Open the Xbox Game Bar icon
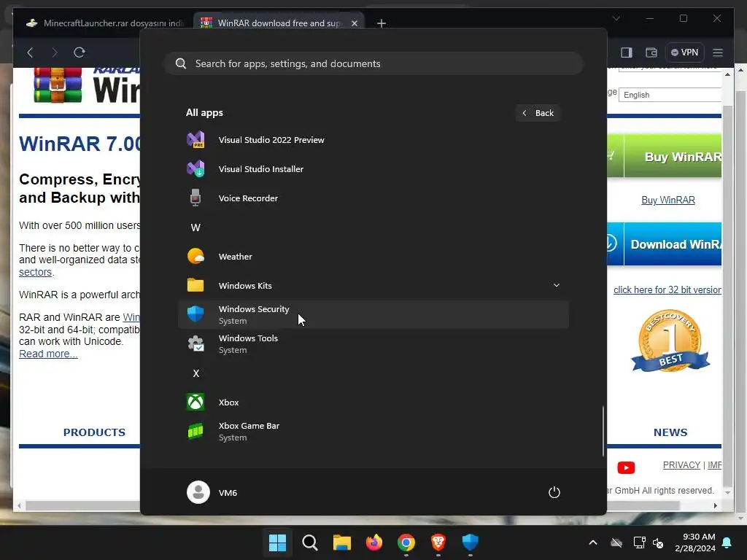Image resolution: width=747 pixels, height=560 pixels. [x=196, y=432]
